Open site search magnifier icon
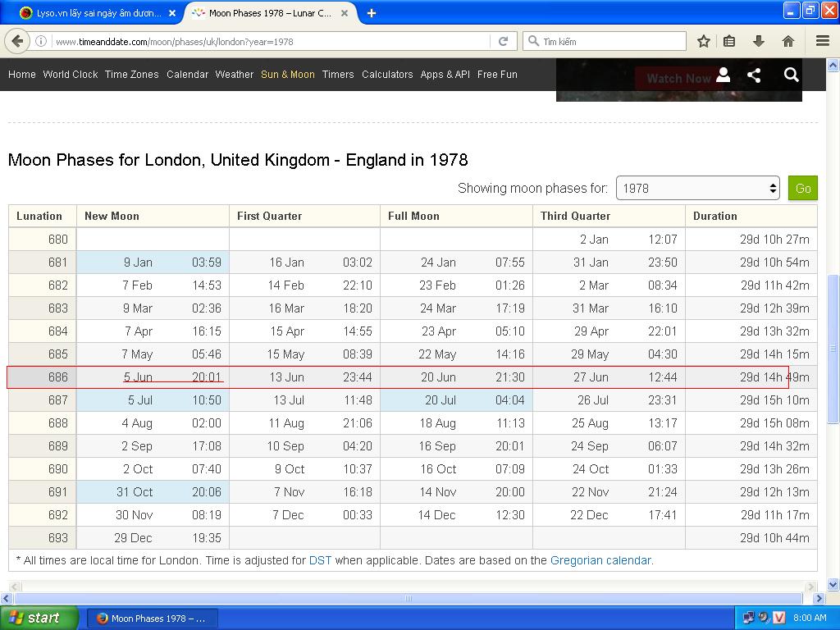 (x=791, y=75)
